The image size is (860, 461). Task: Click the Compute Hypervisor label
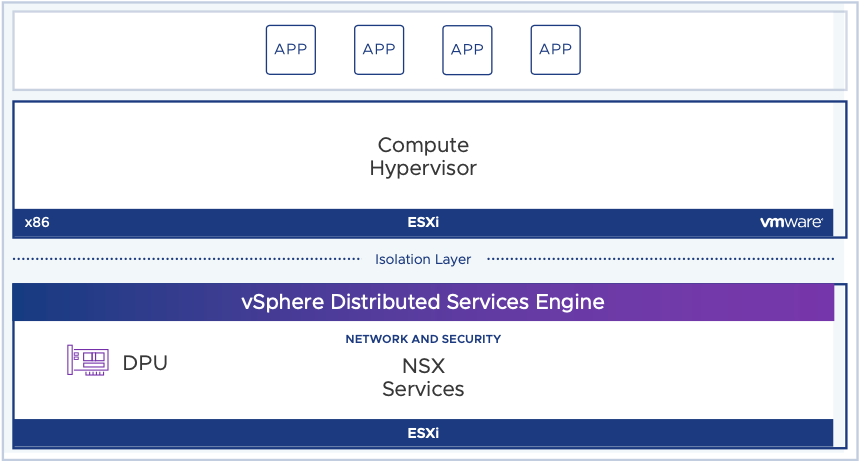(423, 156)
